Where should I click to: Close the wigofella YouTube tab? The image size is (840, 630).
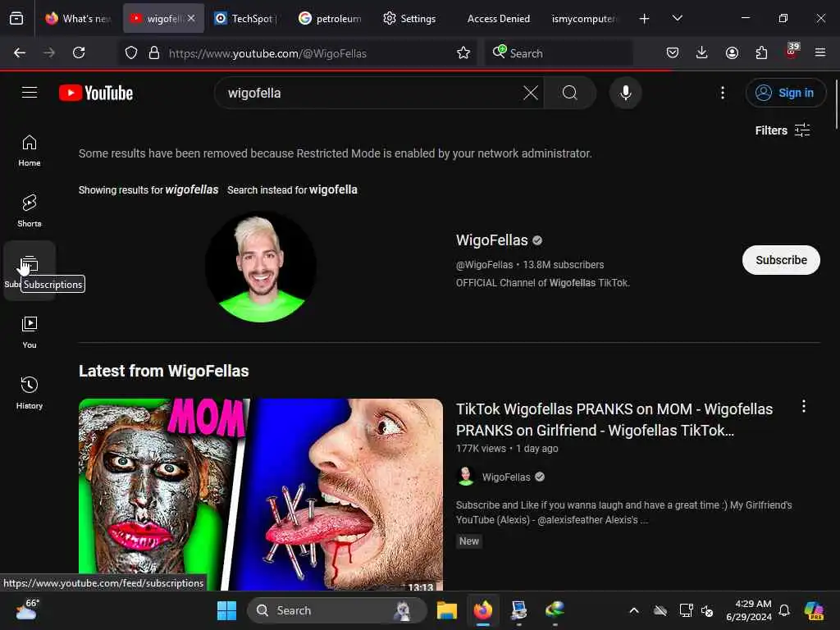(191, 18)
